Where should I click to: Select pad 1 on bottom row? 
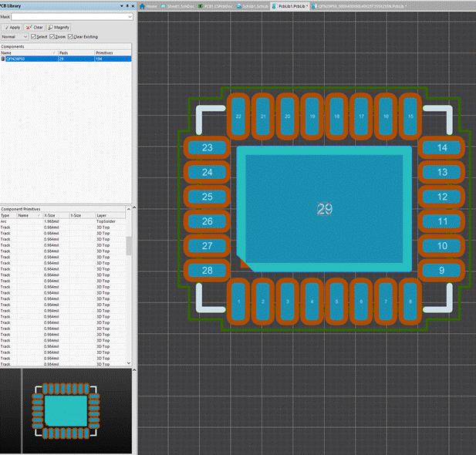(239, 302)
